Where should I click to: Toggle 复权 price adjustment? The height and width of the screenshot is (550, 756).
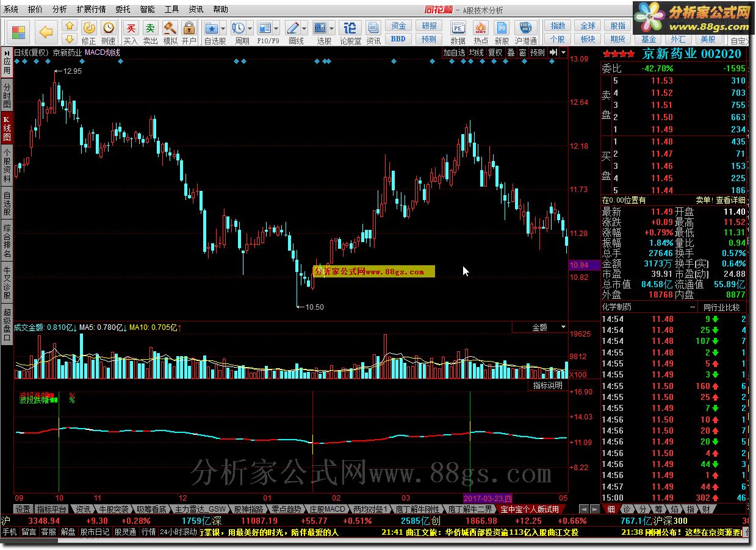(495, 52)
